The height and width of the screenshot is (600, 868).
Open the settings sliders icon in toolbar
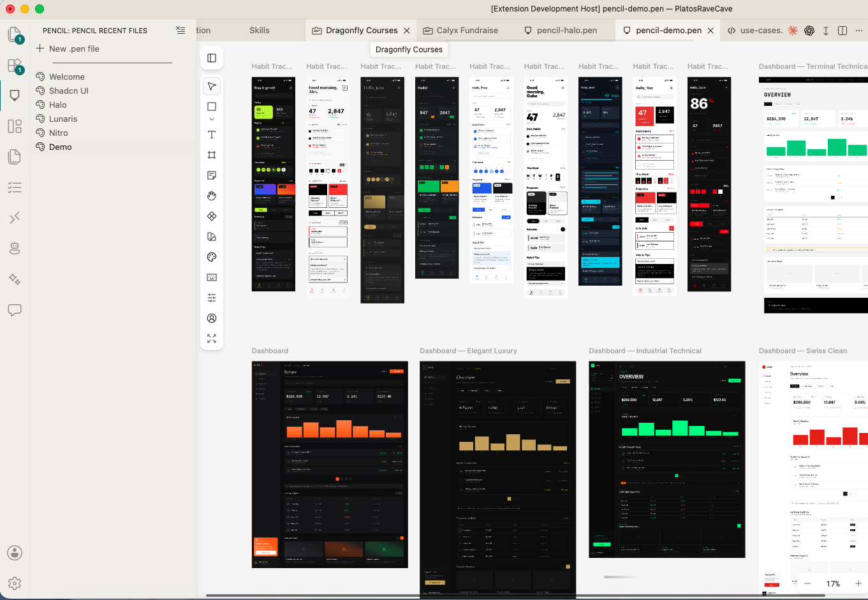tap(212, 298)
